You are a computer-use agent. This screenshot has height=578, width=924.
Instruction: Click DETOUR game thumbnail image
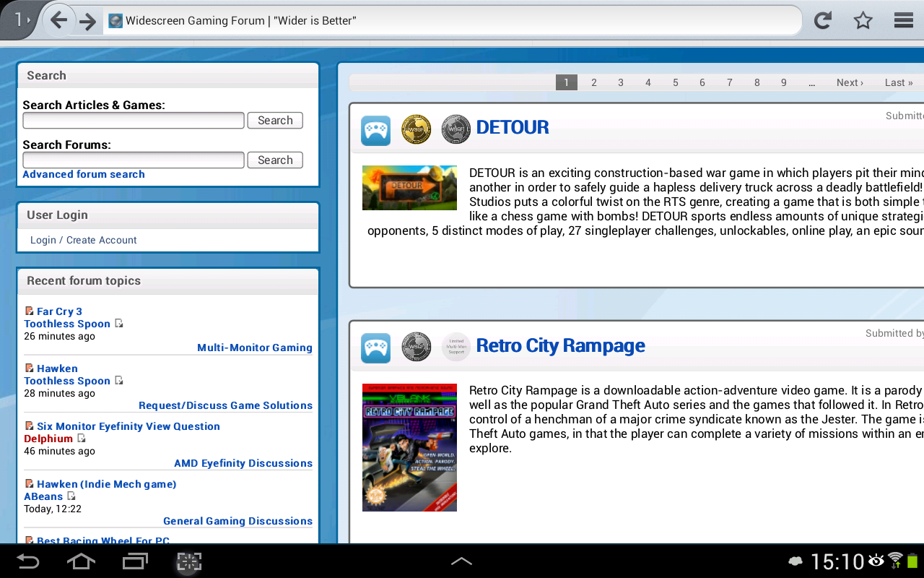(x=409, y=188)
